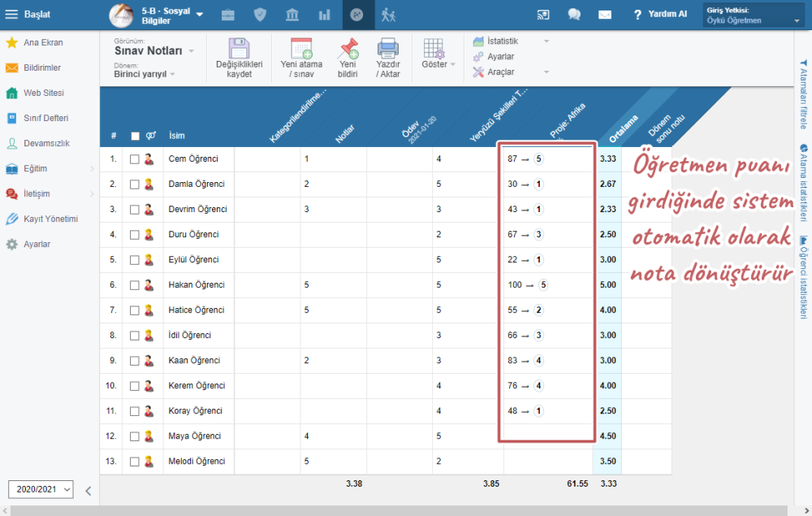This screenshot has height=516, width=812.
Task: Click the Ortalama column header
Action: coord(623,128)
